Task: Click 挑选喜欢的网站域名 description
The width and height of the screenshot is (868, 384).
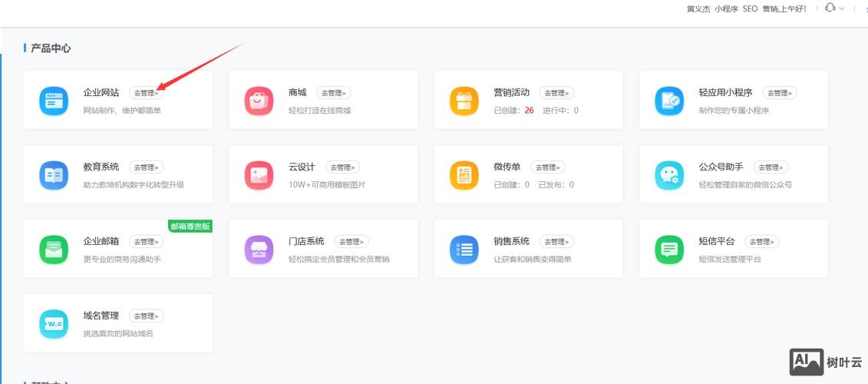Action: point(118,333)
